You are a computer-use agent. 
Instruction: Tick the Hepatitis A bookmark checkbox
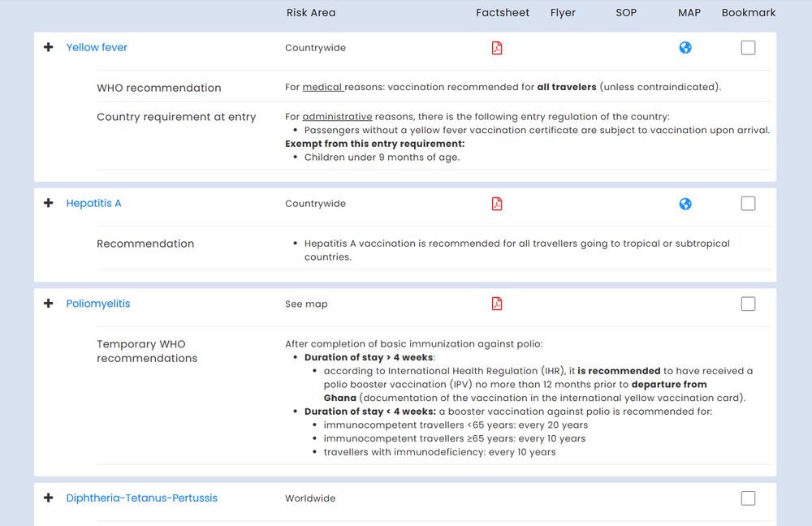click(748, 204)
